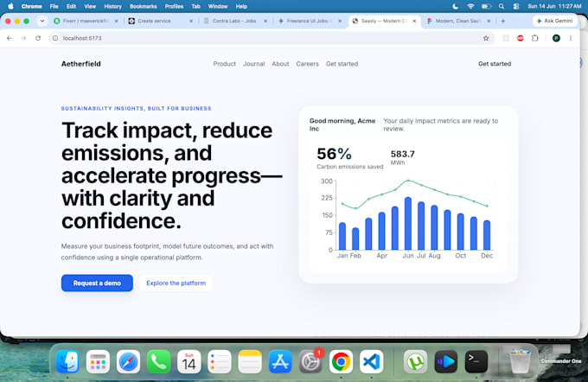Open System Settings with badge in dock
588x382 pixels.
point(310,362)
